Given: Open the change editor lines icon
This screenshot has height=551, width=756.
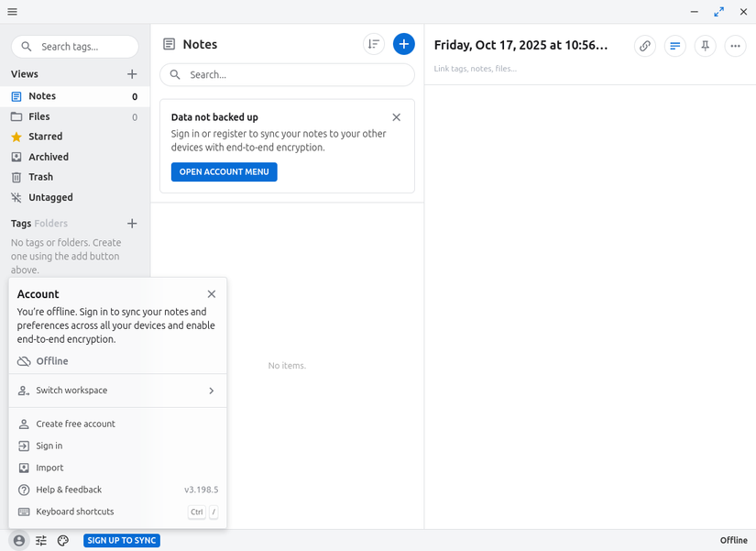Looking at the screenshot, I should [x=675, y=46].
